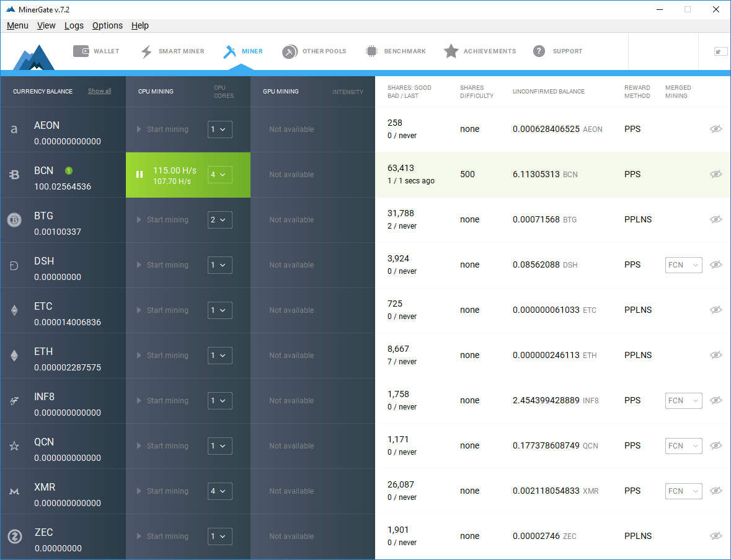Open FCN merged mining dropdown for XMR

[683, 491]
